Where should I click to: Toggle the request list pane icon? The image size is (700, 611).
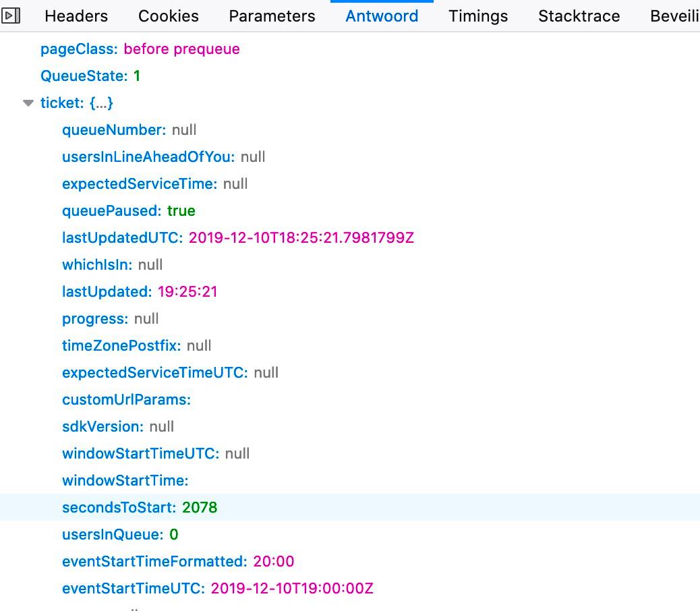pyautogui.click(x=11, y=16)
